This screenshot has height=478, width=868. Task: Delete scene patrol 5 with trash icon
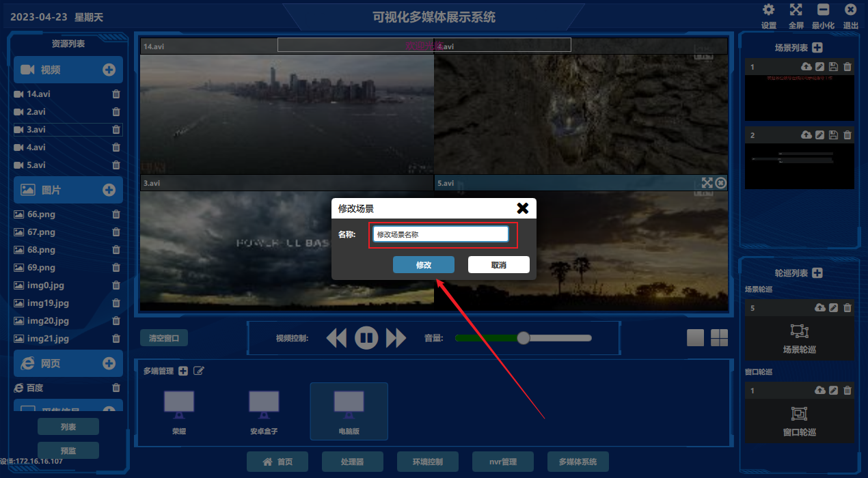847,308
